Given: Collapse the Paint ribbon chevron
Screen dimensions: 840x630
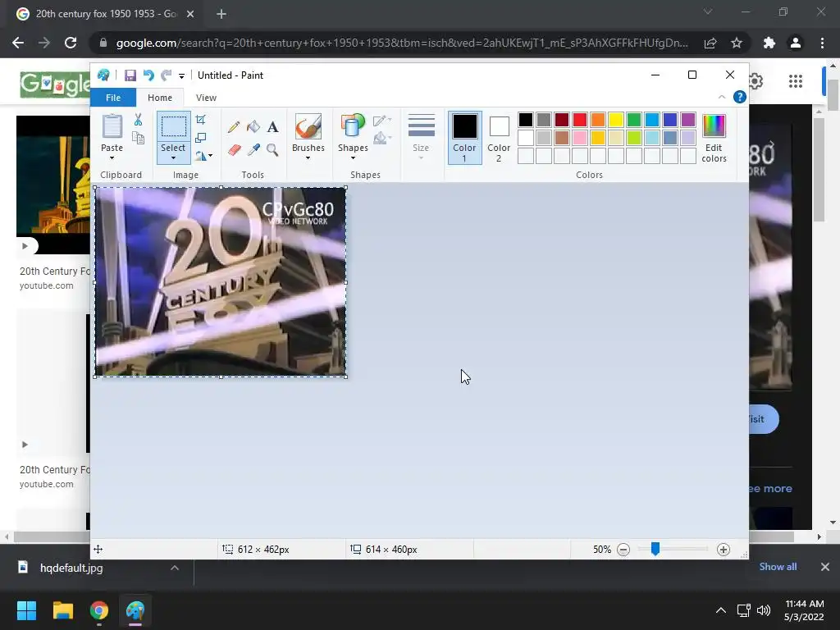Looking at the screenshot, I should click(x=722, y=97).
